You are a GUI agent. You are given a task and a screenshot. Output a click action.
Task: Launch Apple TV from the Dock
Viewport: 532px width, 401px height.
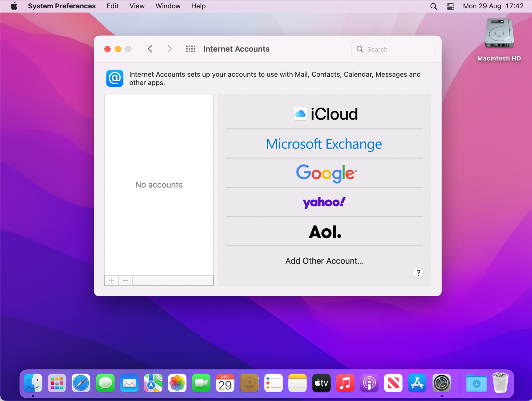(x=321, y=383)
